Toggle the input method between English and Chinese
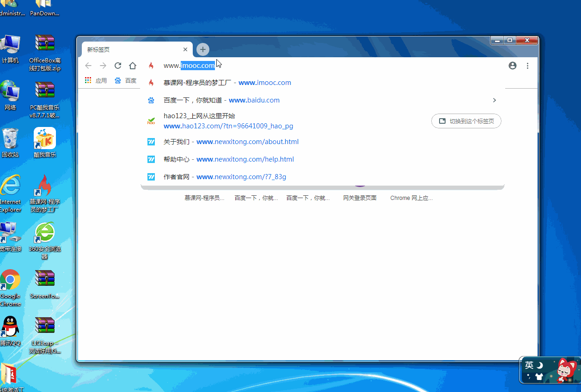The width and height of the screenshot is (581, 392). [529, 365]
